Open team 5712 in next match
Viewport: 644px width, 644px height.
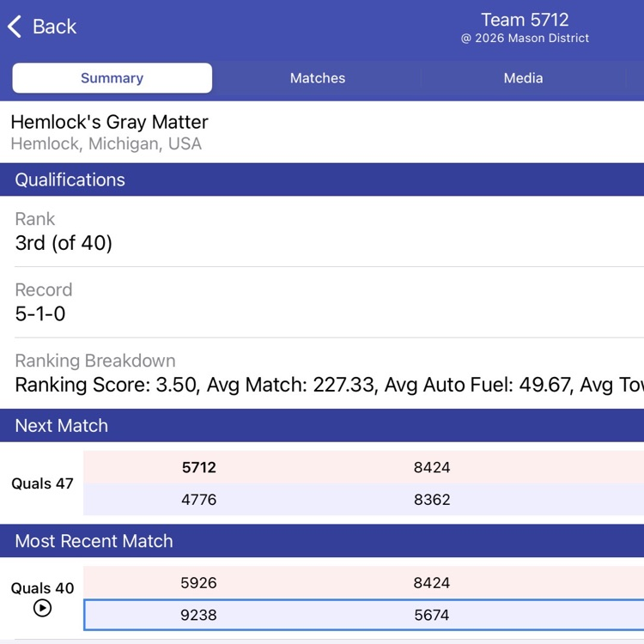[198, 468]
